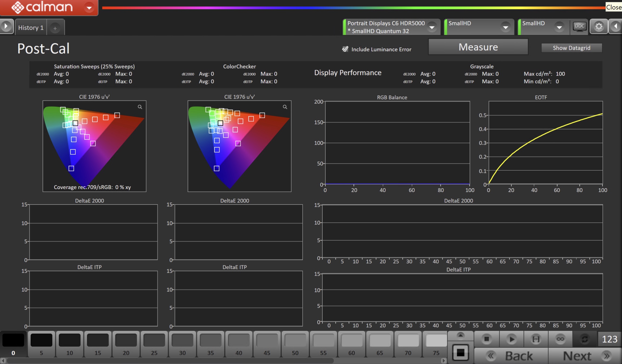Click the refresh arrows icon

[585, 339]
